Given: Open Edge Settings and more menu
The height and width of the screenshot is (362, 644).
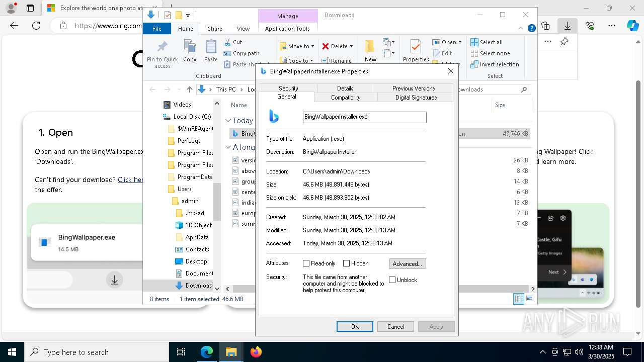Looking at the screenshot, I should (612, 25).
